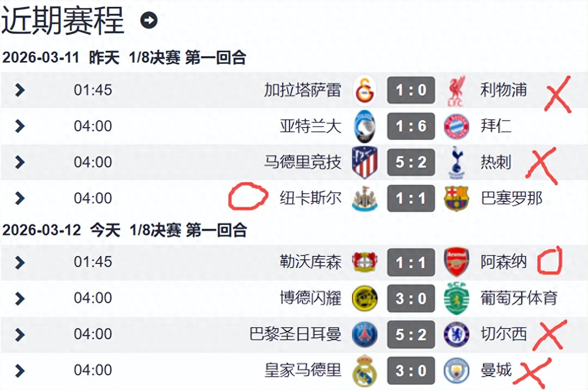Click the Paris Saint-Germain crest
Screen dimensions: 588x390
click(x=365, y=334)
